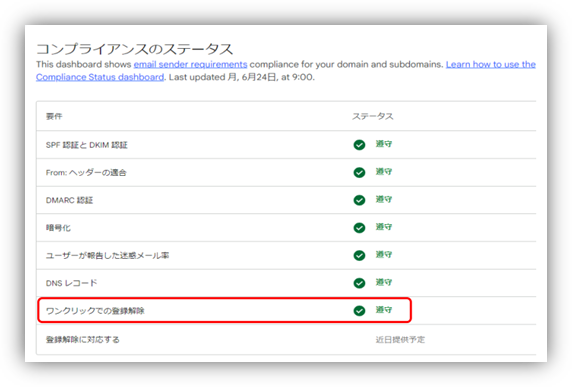Click the ステータス column header
The image size is (572, 387).
(x=372, y=116)
